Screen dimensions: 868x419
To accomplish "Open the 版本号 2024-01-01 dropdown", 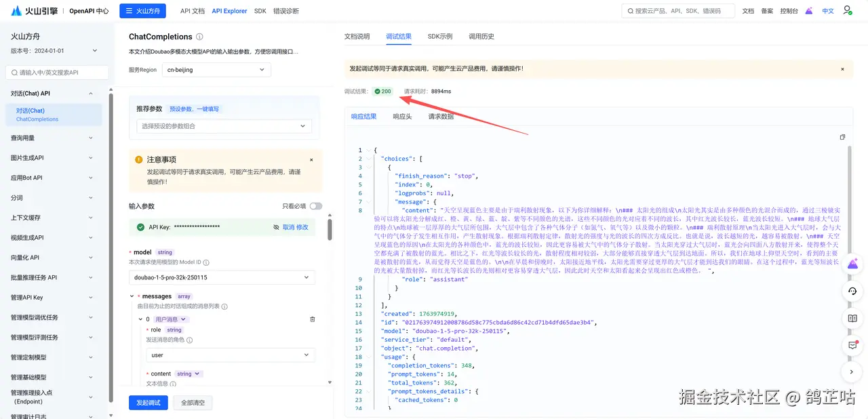I will 54,51.
